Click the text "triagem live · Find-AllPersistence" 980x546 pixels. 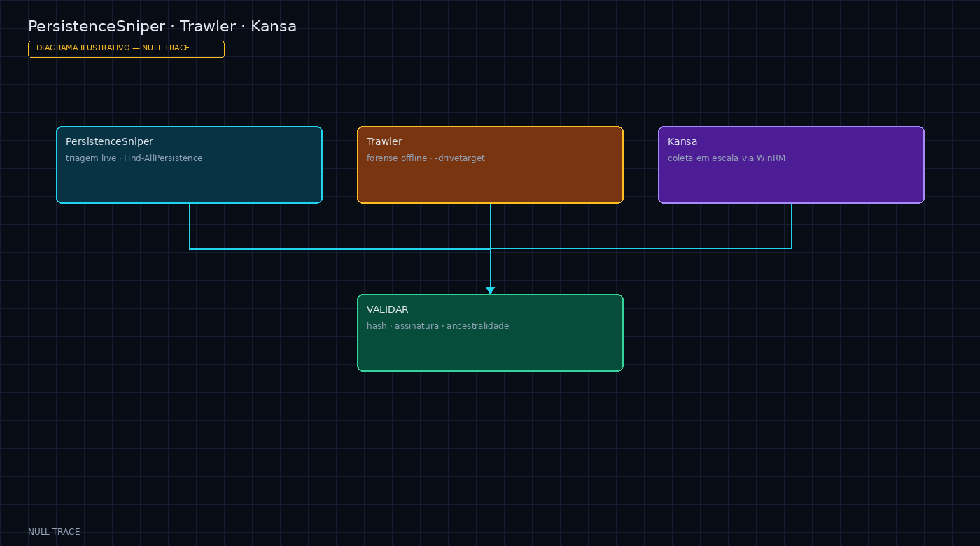click(x=134, y=158)
